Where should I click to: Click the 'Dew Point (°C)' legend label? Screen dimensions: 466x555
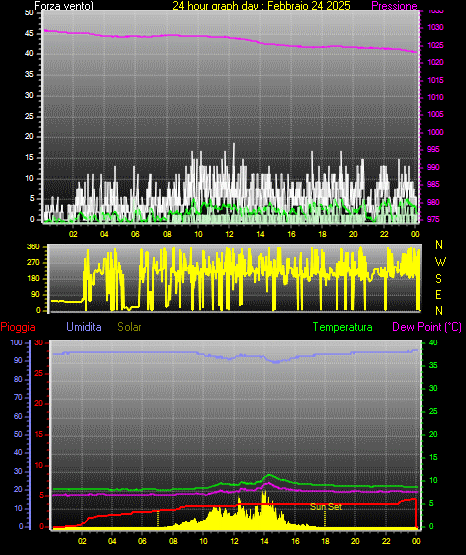[427, 327]
